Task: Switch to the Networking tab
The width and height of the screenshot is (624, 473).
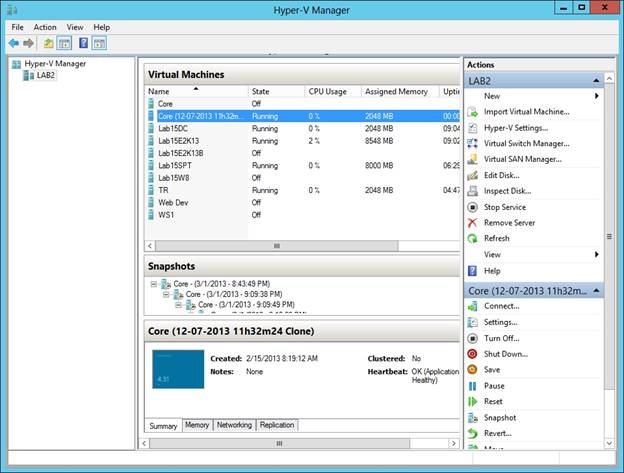Action: (x=234, y=425)
